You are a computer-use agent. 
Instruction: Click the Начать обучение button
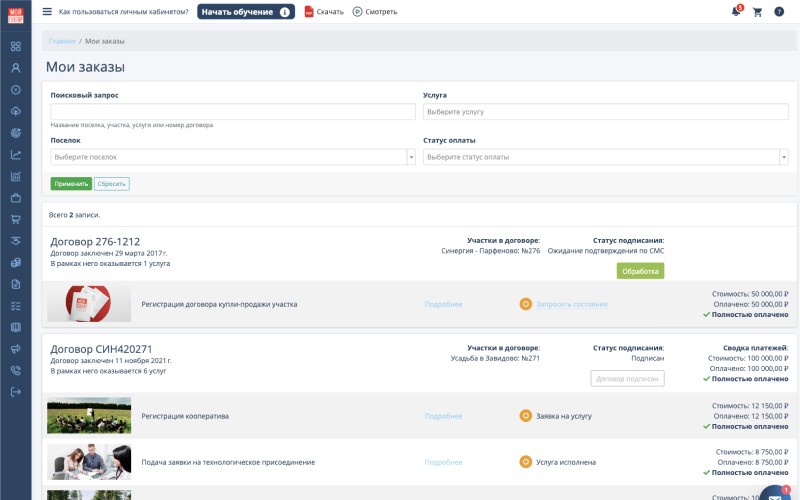pyautogui.click(x=245, y=12)
